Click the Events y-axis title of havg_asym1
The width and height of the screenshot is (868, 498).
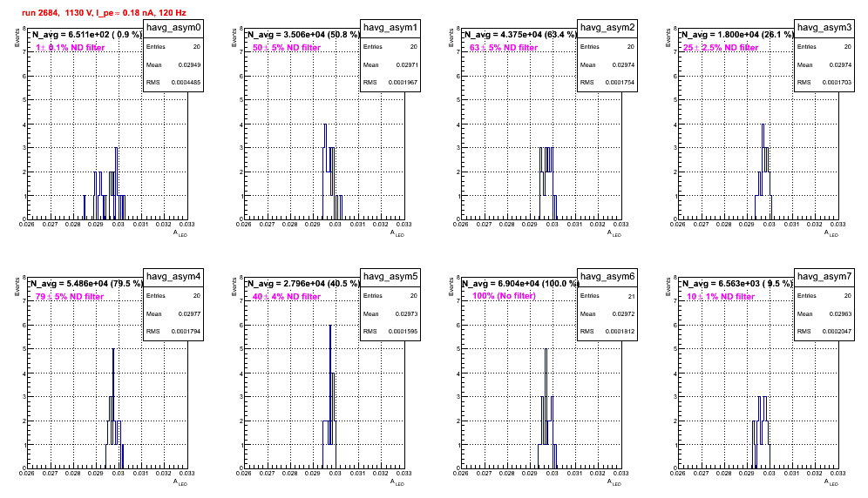point(234,37)
